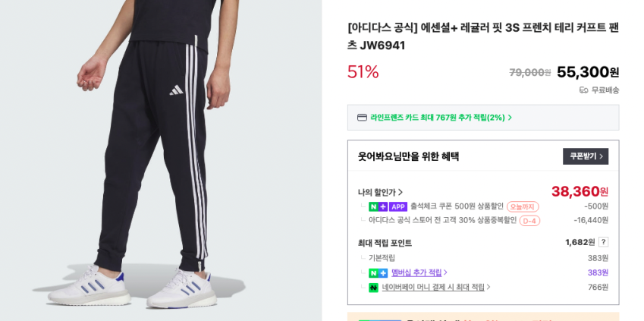Click the green Naver Pay N icon
The height and width of the screenshot is (321, 644).
click(373, 288)
